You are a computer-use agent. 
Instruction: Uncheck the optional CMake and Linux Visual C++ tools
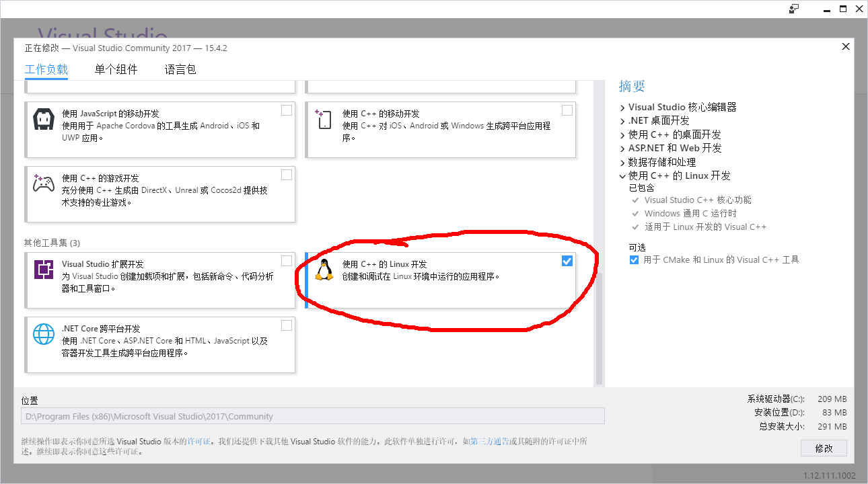(634, 259)
